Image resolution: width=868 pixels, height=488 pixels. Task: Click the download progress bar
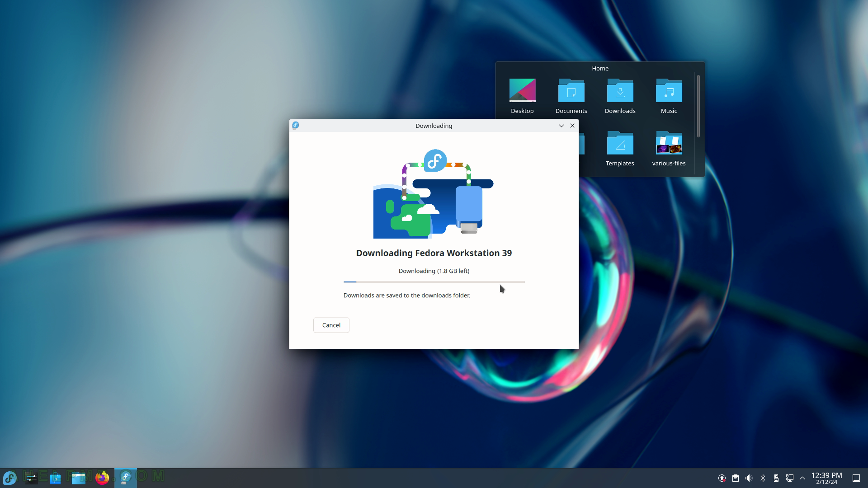click(x=434, y=282)
